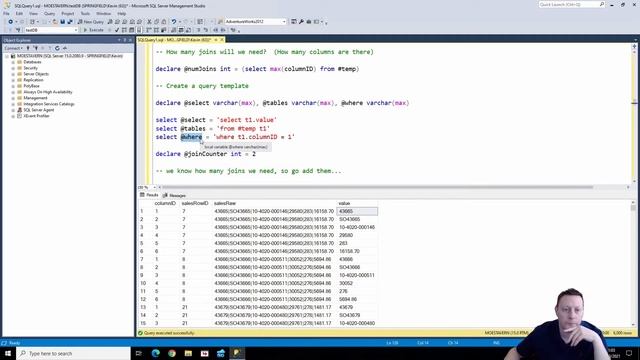Click the New Query toolbar button
This screenshot has width=640, height=360.
[x=91, y=22]
